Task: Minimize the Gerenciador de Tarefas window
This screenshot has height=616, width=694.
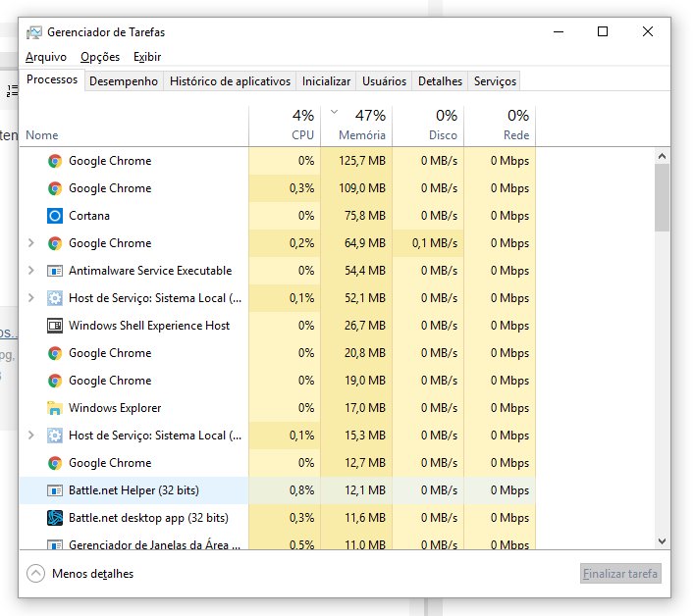Action: pos(559,31)
